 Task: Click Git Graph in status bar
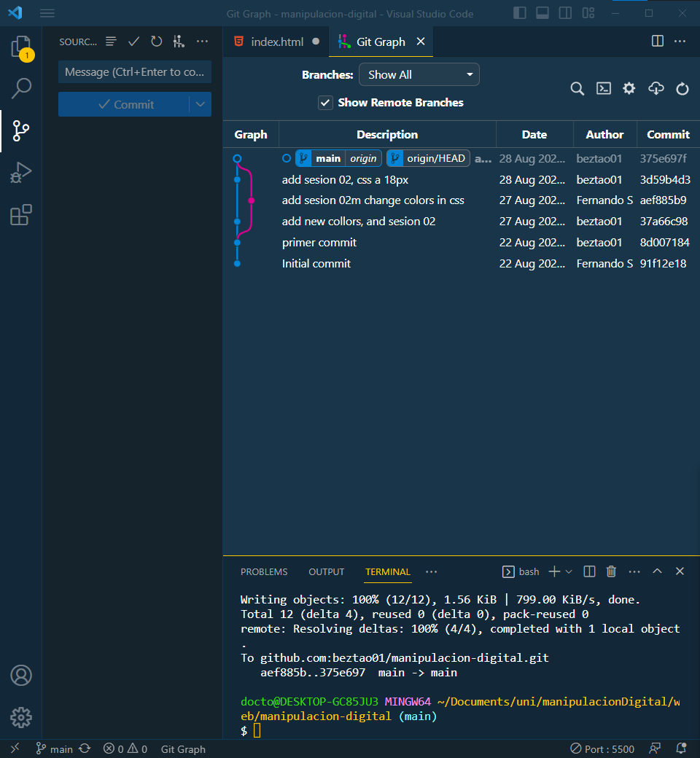click(x=183, y=749)
